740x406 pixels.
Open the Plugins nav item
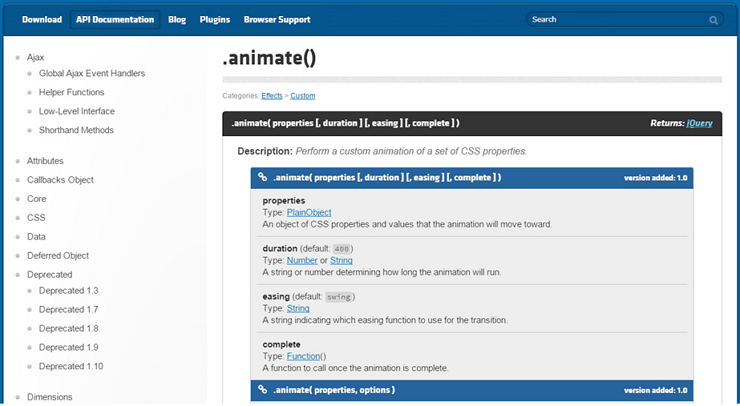tap(215, 20)
